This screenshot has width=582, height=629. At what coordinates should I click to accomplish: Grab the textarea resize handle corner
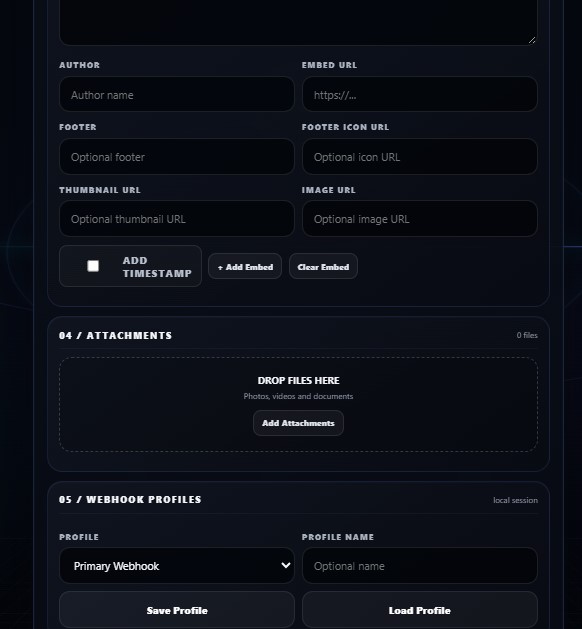532,40
